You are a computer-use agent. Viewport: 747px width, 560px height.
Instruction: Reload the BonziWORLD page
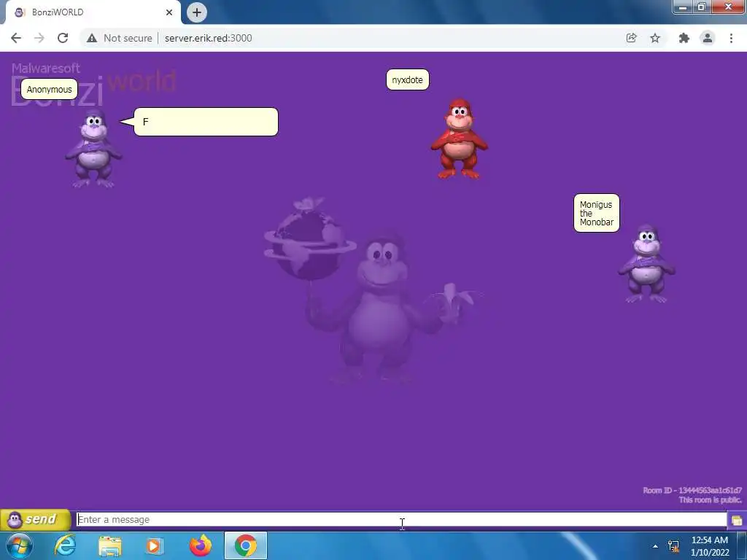[x=63, y=38]
